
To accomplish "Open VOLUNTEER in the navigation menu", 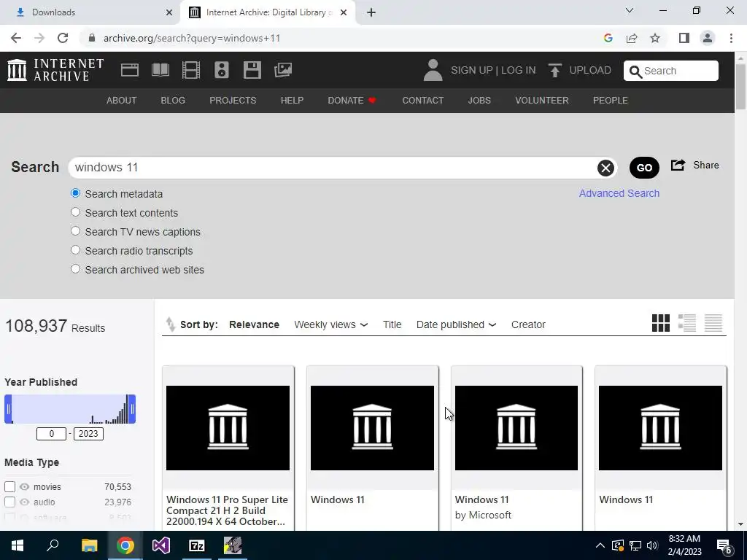I will click(542, 101).
